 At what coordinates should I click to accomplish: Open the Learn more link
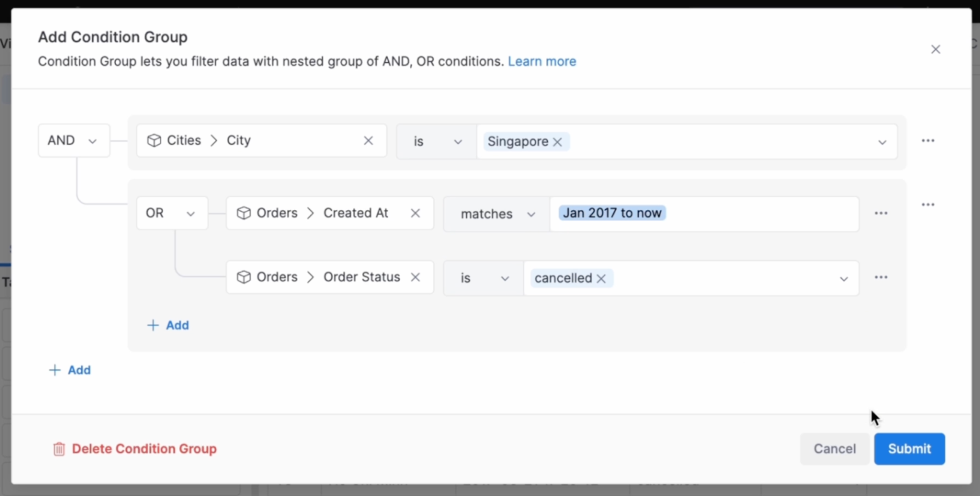tap(542, 61)
